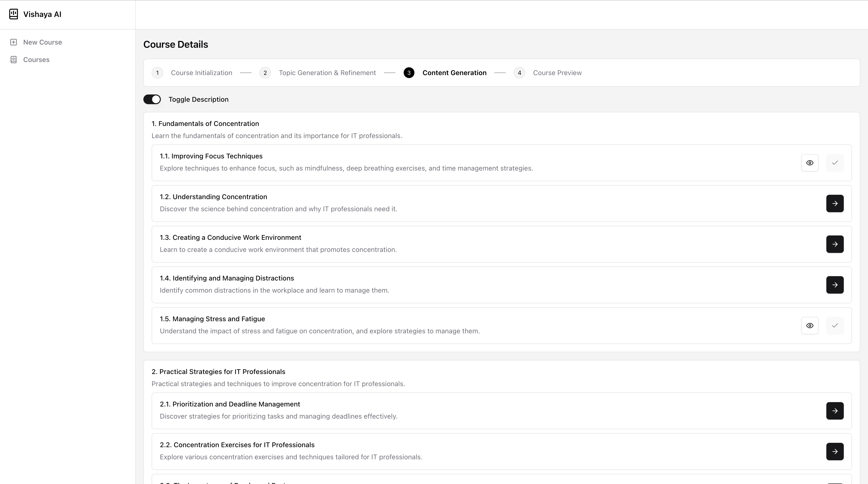Screen dimensions: 868x484
Task: Click description about impact of stress and fatigue
Action: click(x=320, y=331)
